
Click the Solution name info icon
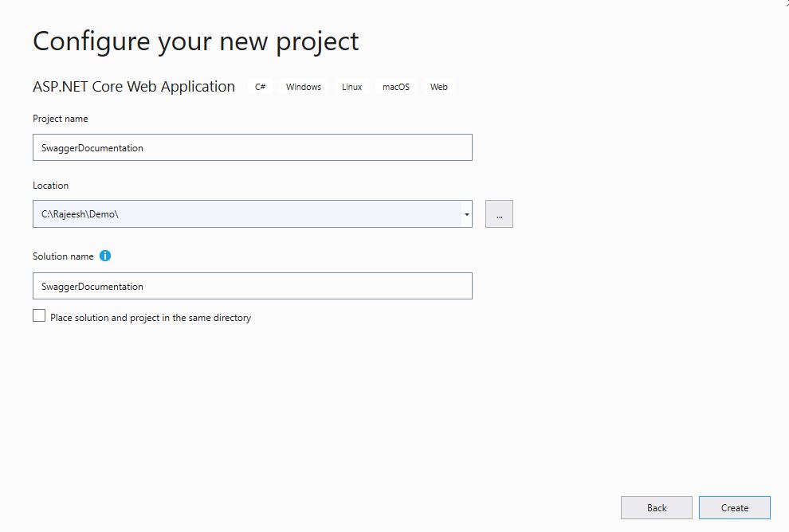click(104, 256)
